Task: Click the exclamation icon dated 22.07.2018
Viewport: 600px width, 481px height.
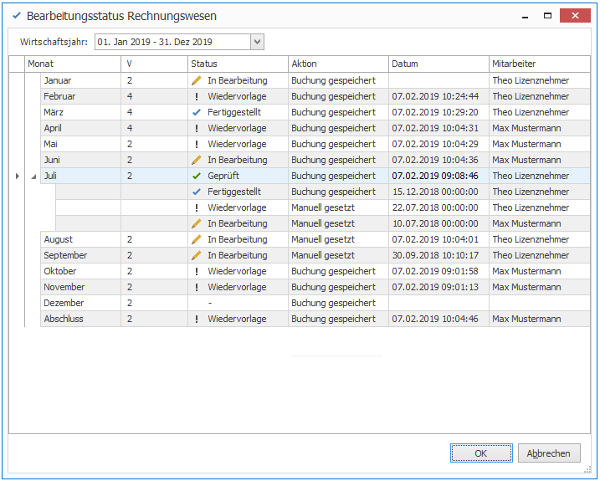Action: pos(197,208)
